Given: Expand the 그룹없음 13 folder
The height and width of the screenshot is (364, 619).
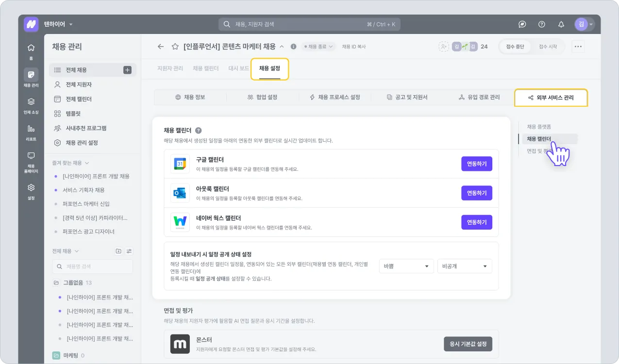Looking at the screenshot, I should 72,282.
